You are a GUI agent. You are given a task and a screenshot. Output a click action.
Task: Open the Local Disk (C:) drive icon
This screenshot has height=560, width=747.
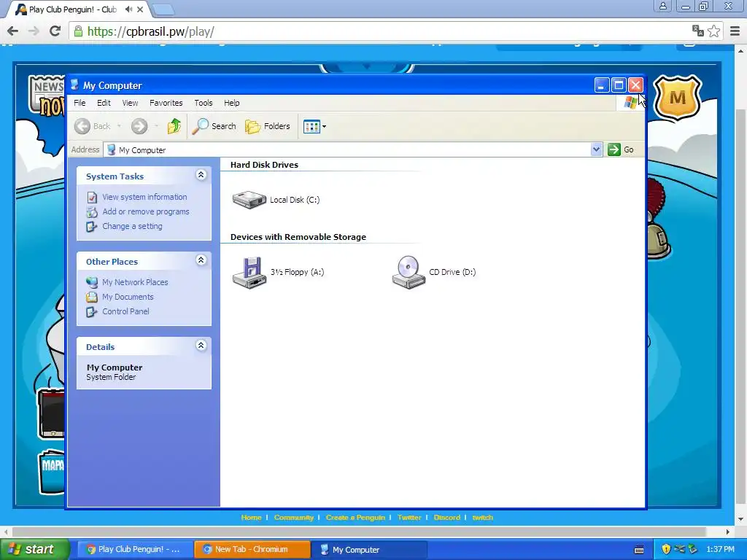pyautogui.click(x=249, y=200)
